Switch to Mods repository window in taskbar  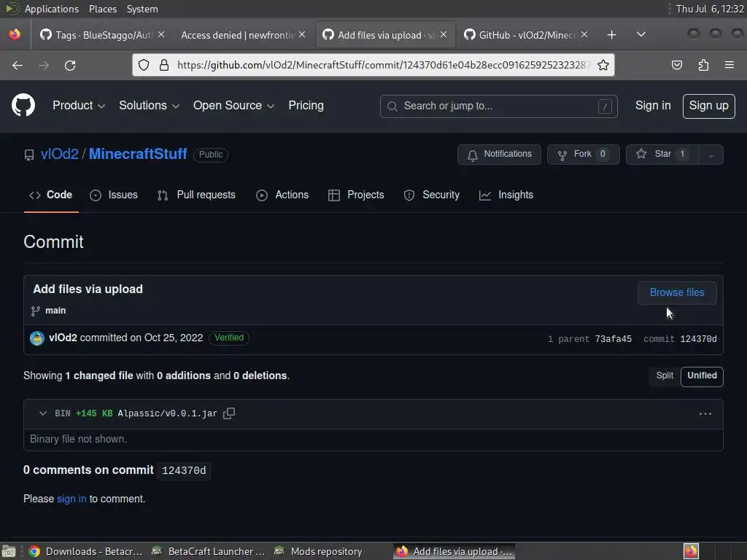pyautogui.click(x=319, y=551)
